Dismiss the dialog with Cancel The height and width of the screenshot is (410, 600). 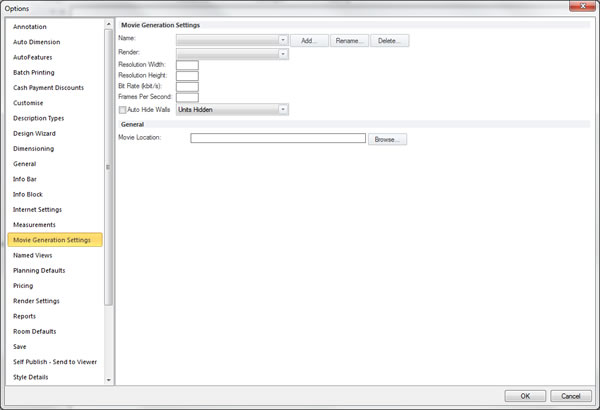tap(571, 396)
